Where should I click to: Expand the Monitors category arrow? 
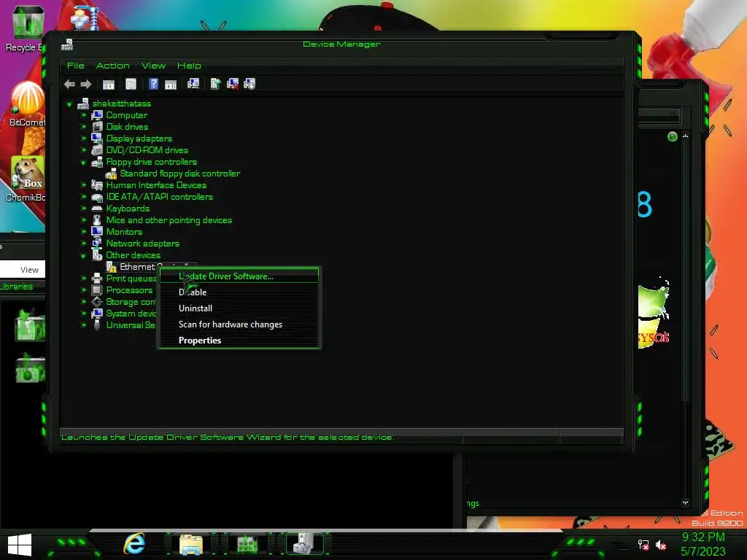tap(83, 232)
